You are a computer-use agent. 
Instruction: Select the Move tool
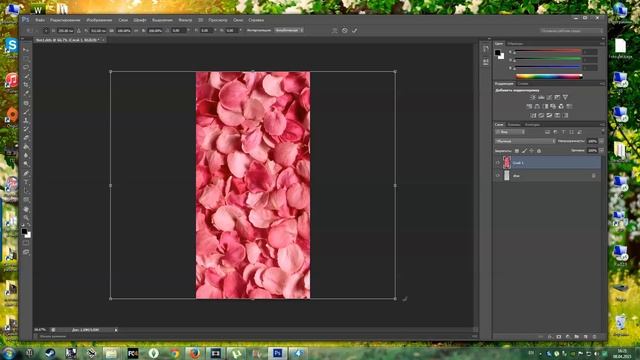point(26,49)
